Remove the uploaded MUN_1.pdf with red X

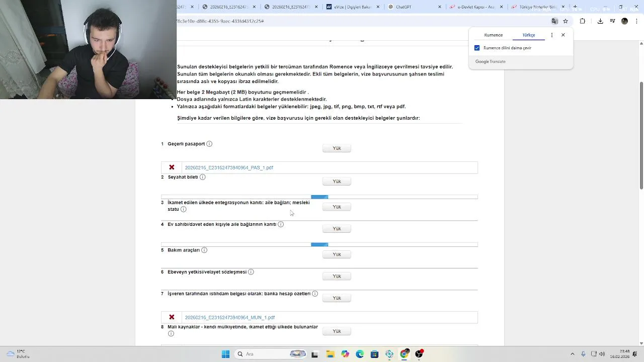tap(172, 317)
